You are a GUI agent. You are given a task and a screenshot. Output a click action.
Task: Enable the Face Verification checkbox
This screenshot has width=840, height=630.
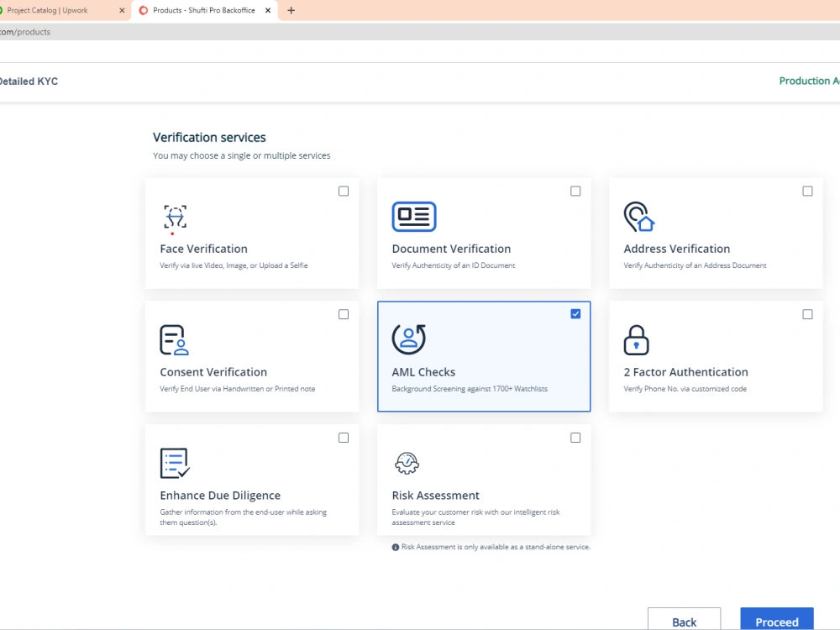coord(343,191)
